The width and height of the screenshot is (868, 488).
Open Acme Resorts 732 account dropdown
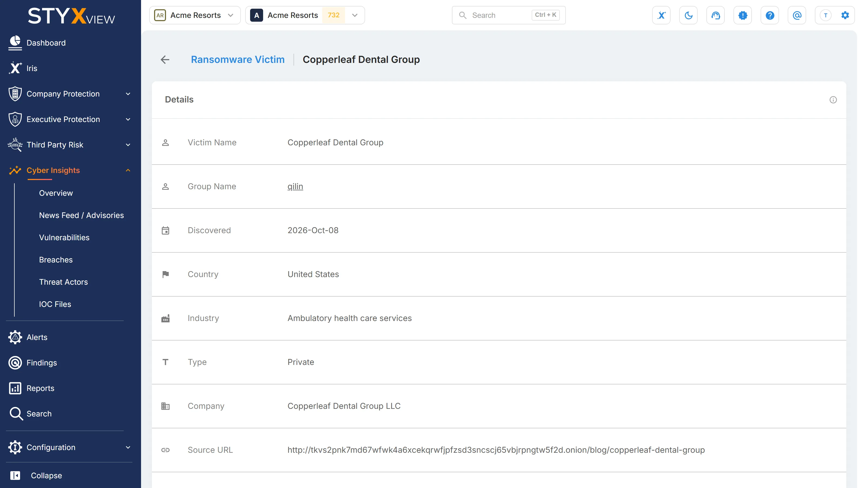coord(305,15)
